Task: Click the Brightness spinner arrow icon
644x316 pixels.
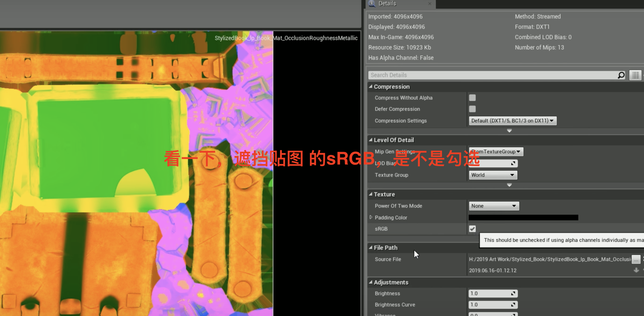Action: (x=513, y=293)
